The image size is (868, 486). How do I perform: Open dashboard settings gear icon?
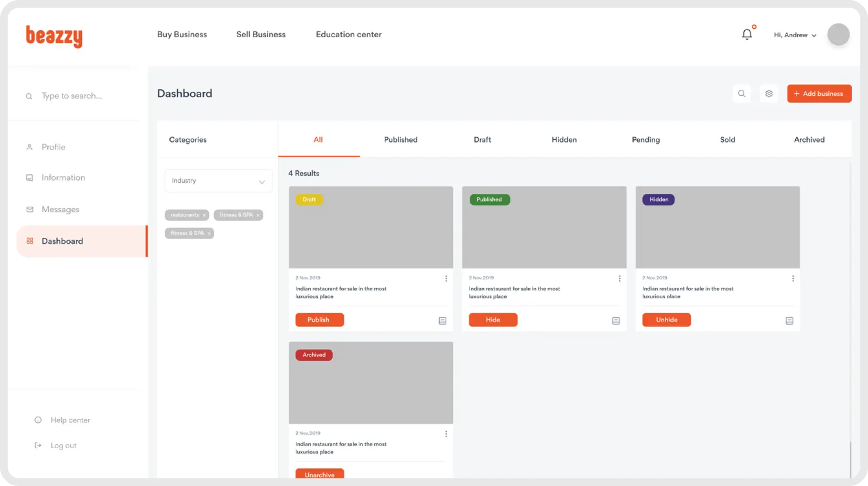click(769, 94)
